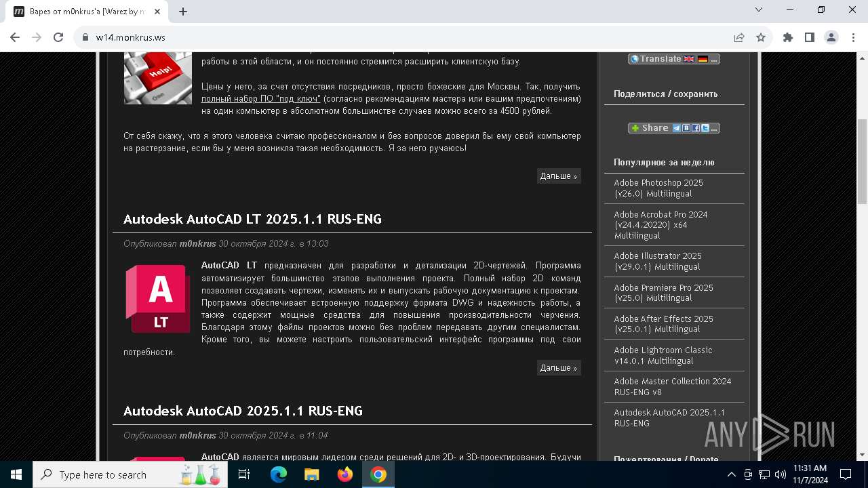Viewport: 868px width, 488px height.
Task: Click the Translate widget button
Action: [673, 59]
